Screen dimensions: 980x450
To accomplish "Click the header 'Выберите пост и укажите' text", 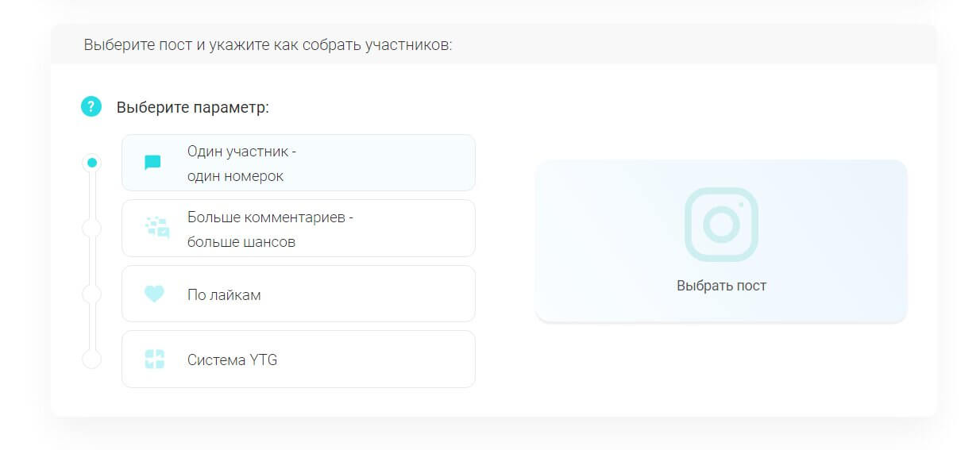I will coord(268,45).
